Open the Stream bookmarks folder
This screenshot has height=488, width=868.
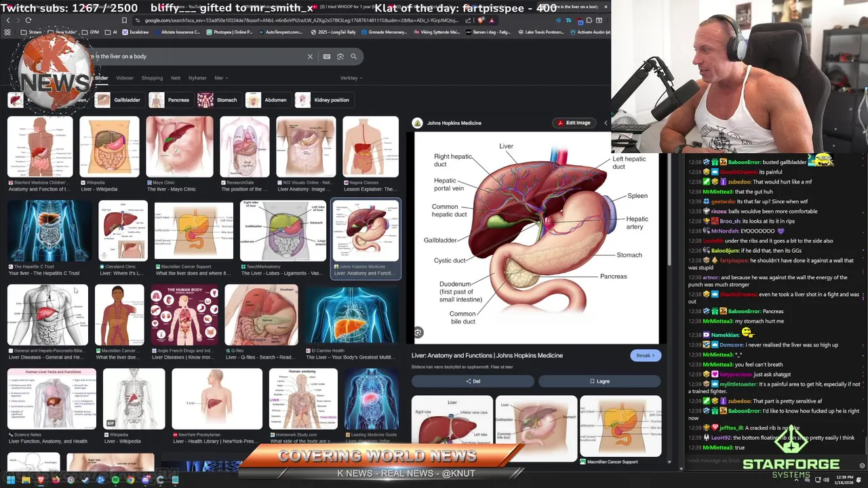coord(32,32)
